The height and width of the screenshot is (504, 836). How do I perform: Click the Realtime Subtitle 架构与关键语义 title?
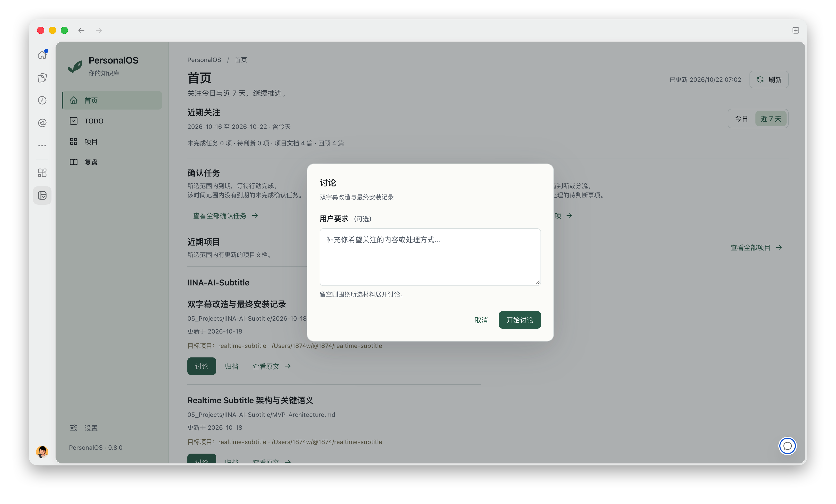coord(250,401)
